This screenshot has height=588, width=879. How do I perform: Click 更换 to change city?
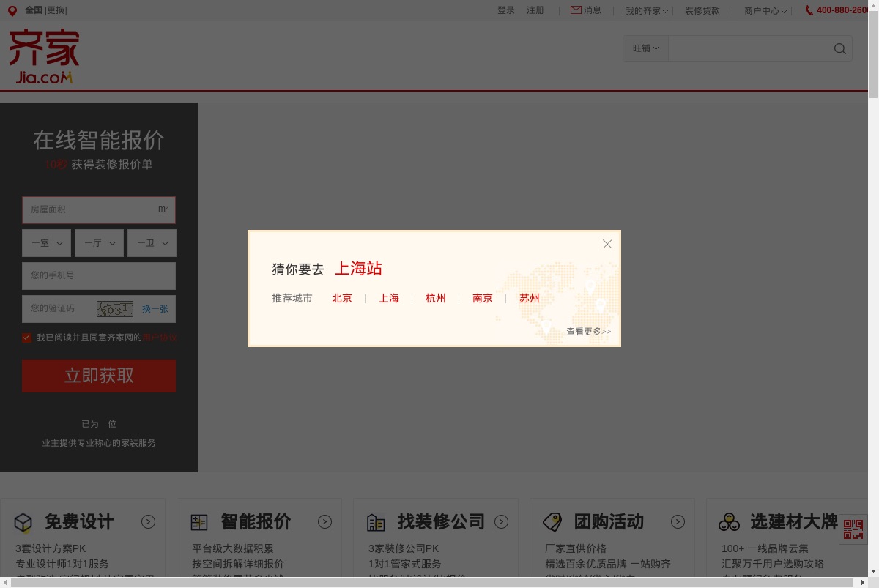click(56, 10)
